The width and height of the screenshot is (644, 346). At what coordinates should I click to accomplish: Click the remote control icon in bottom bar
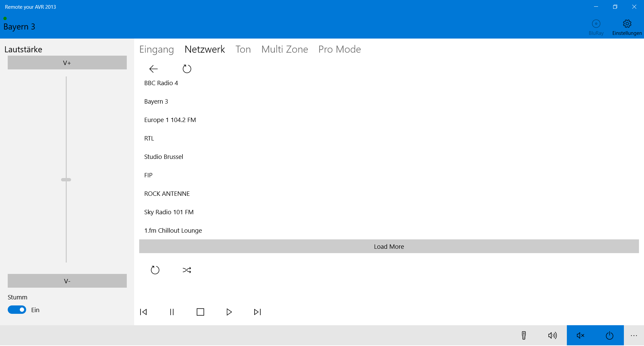pyautogui.click(x=524, y=336)
